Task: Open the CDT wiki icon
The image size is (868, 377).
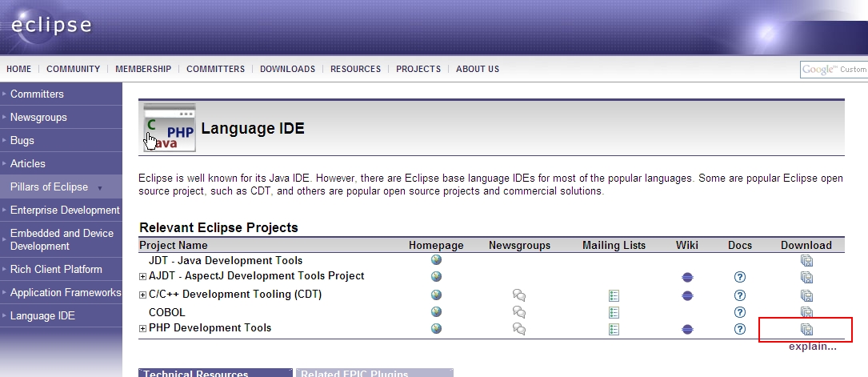Action: (687, 295)
